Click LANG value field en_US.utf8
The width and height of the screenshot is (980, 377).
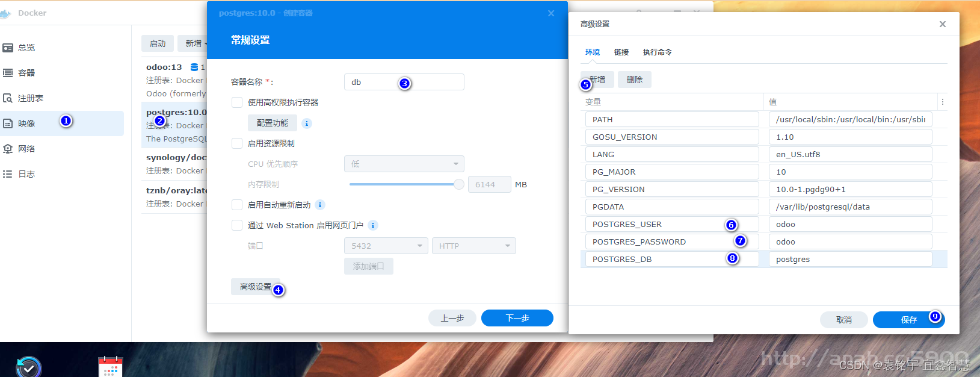851,154
